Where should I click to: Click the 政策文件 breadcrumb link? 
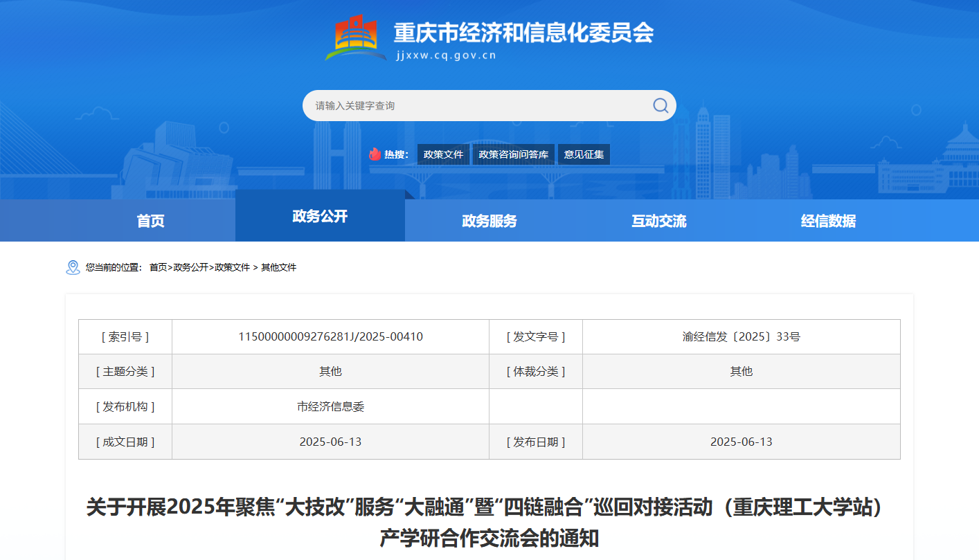pyautogui.click(x=232, y=267)
